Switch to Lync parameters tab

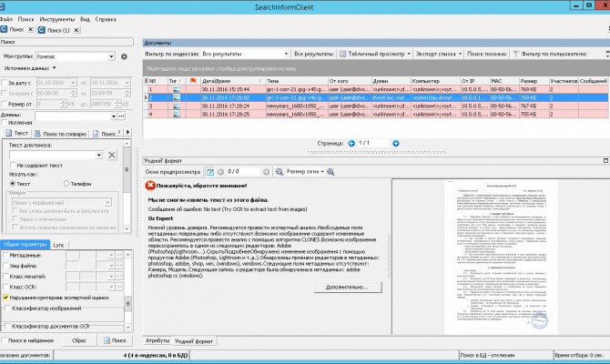tap(59, 245)
